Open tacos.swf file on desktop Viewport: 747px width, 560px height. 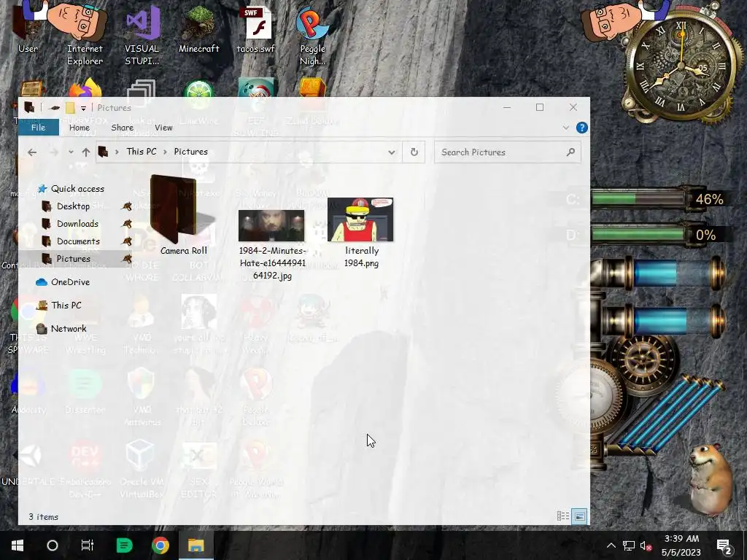tap(256, 29)
